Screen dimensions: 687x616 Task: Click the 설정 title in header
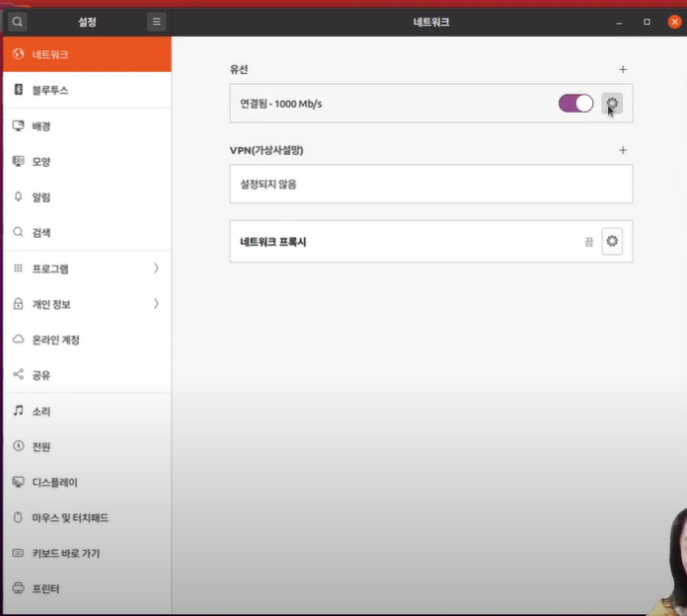pyautogui.click(x=87, y=22)
